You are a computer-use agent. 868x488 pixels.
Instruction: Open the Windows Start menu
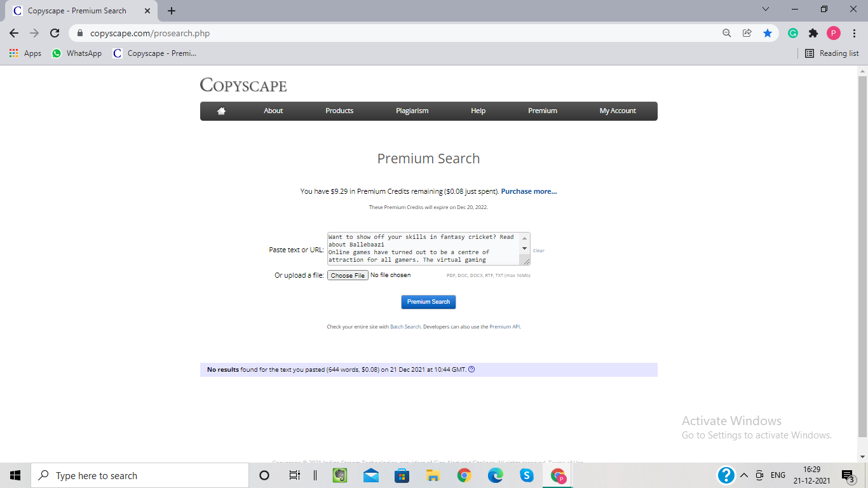coord(15,475)
